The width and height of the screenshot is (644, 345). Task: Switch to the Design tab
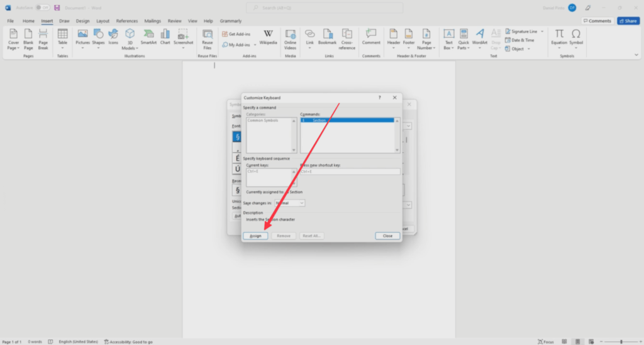click(82, 21)
